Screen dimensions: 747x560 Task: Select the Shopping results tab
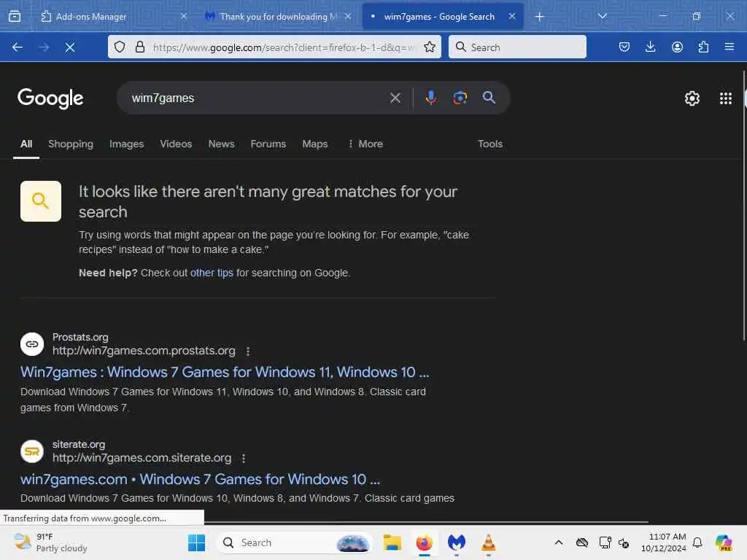[71, 144]
